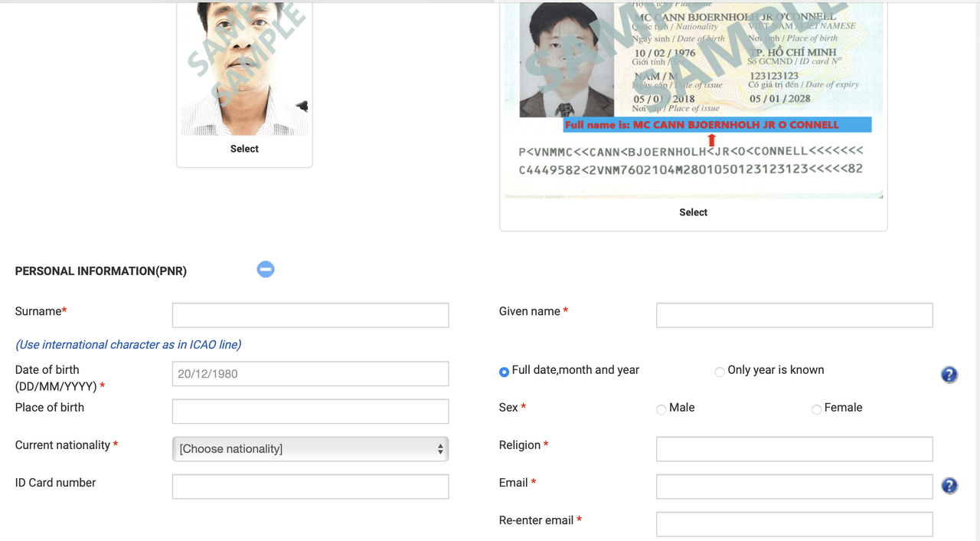Click the sample portrait photo thumbnail
980x541 pixels.
[x=244, y=68]
